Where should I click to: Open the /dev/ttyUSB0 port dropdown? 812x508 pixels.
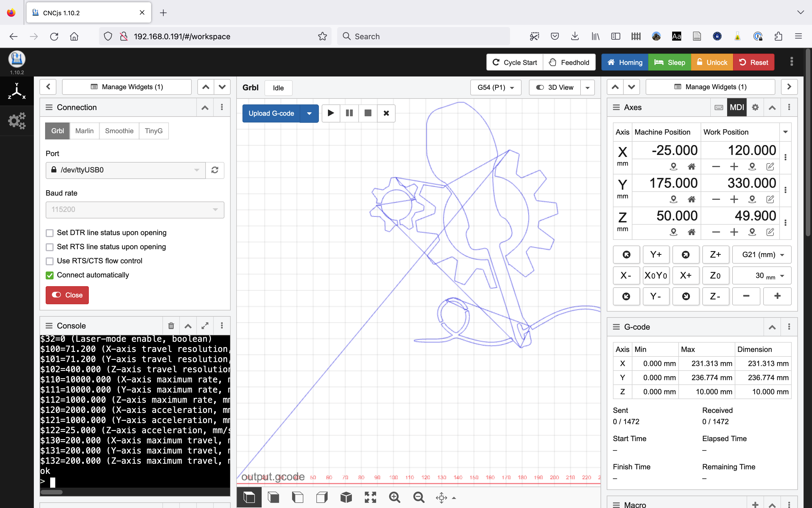125,170
